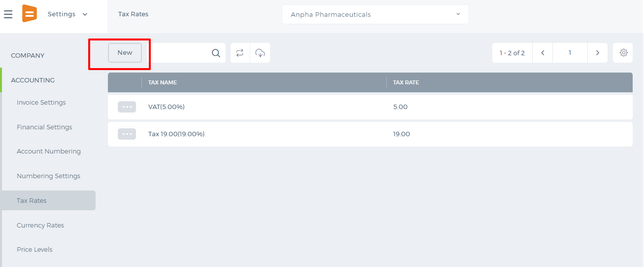Expand the COMPANY sidebar section

point(28,56)
